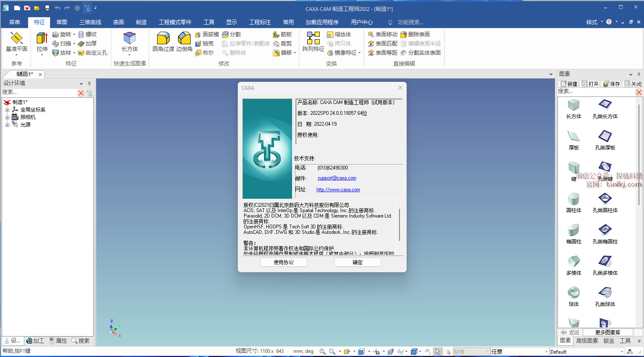Open the 旋转 dropdown arrow
The width and height of the screenshot is (644, 357).
point(74,35)
